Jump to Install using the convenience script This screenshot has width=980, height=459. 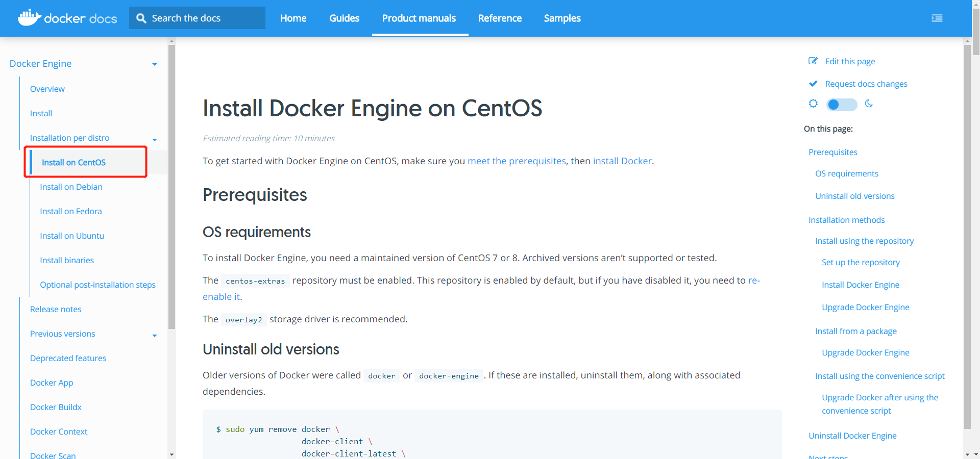(879, 376)
